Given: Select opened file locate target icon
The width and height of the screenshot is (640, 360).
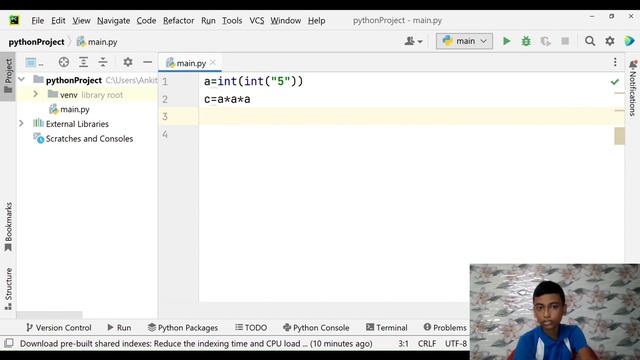Looking at the screenshot, I should pos(64,62).
